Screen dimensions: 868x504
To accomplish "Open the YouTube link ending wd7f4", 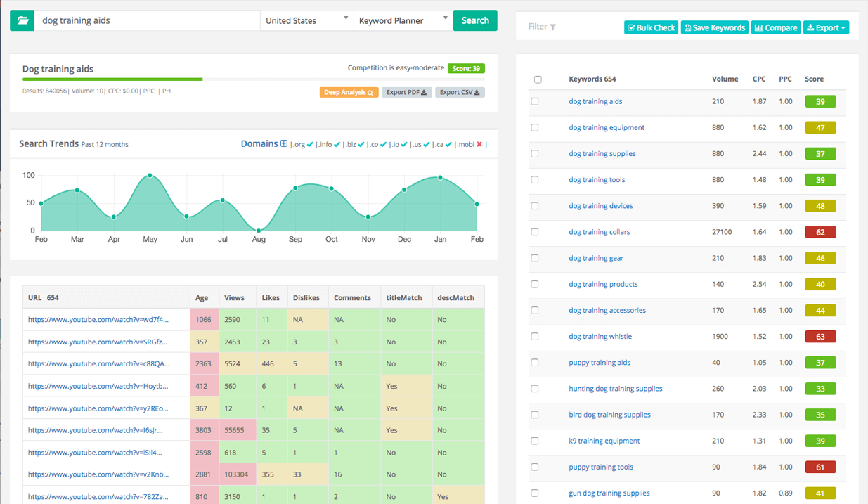I will tap(98, 319).
